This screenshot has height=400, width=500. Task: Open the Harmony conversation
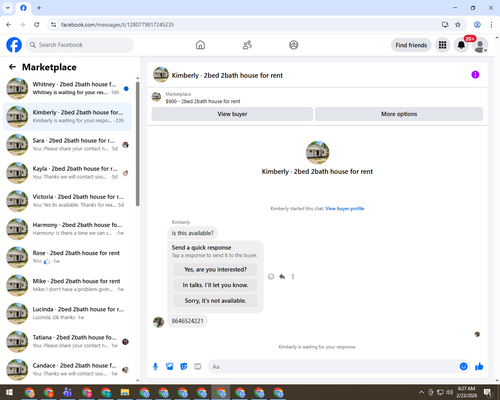pos(67,229)
